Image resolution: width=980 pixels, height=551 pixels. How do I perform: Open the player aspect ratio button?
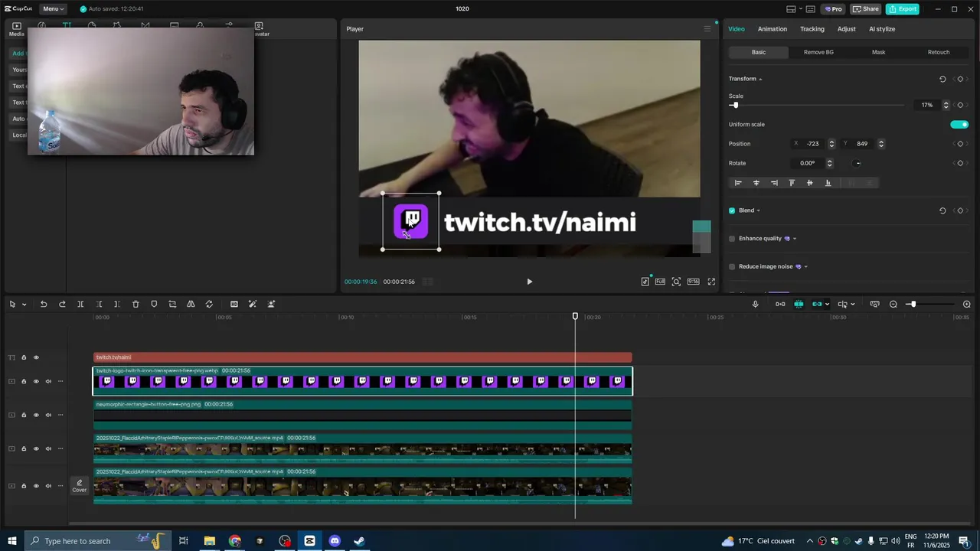click(694, 282)
